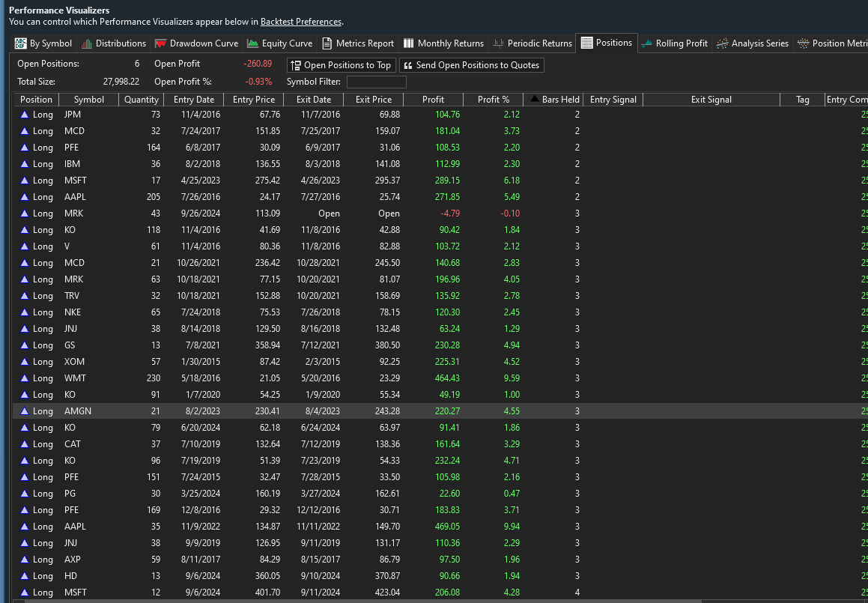This screenshot has height=603, width=868.
Task: Show the Equity Curve tab
Action: (x=279, y=43)
